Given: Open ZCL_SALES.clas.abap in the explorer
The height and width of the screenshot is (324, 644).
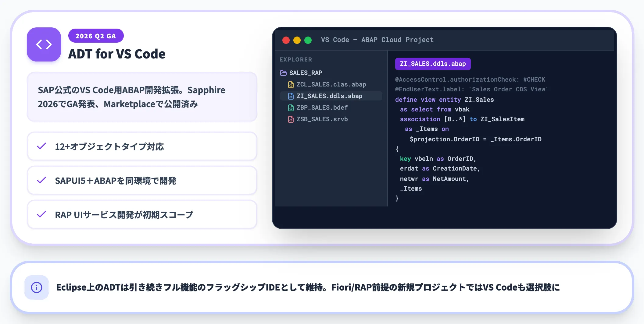Looking at the screenshot, I should click(x=331, y=84).
